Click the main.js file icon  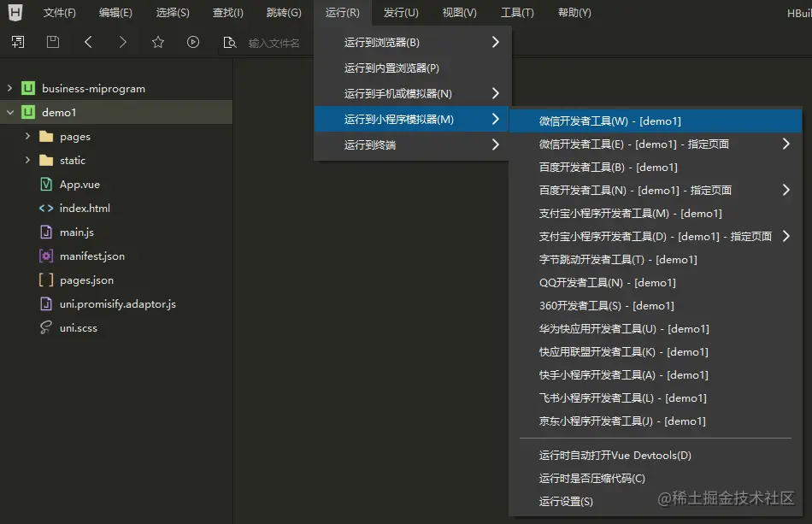click(x=46, y=232)
